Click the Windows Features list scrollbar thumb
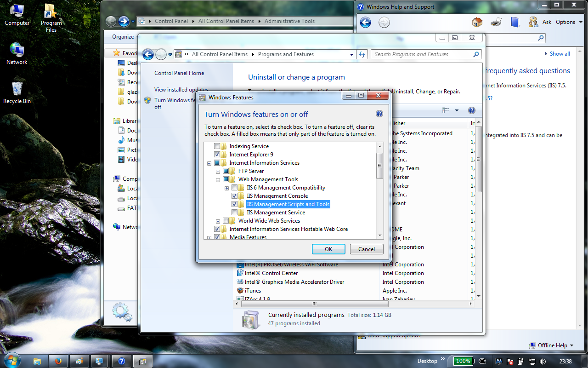The height and width of the screenshot is (368, 588). (x=379, y=165)
